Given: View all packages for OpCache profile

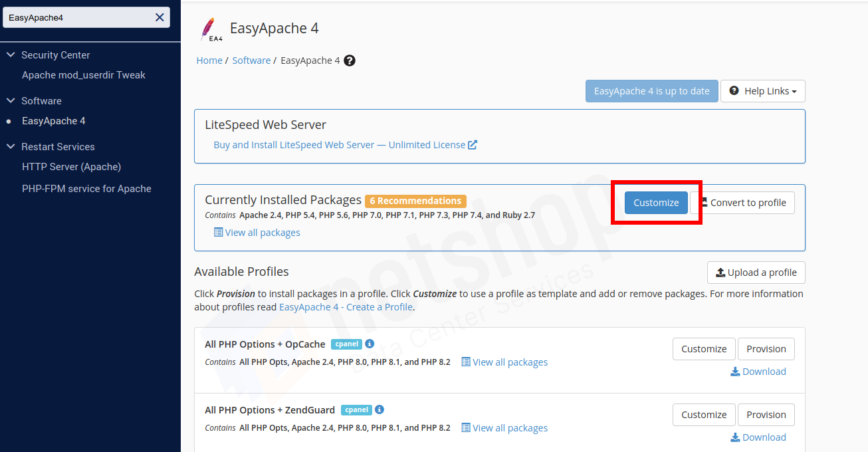Looking at the screenshot, I should (510, 362).
